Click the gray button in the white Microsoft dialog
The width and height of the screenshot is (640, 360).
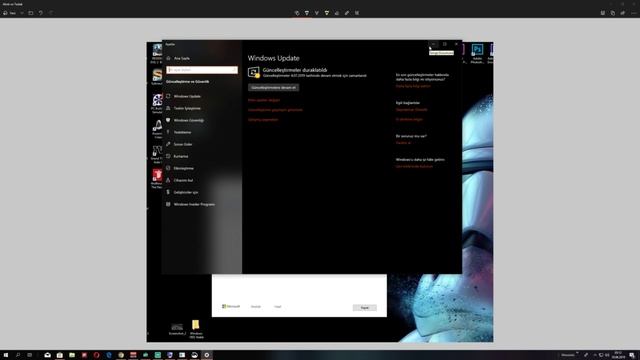(364, 308)
